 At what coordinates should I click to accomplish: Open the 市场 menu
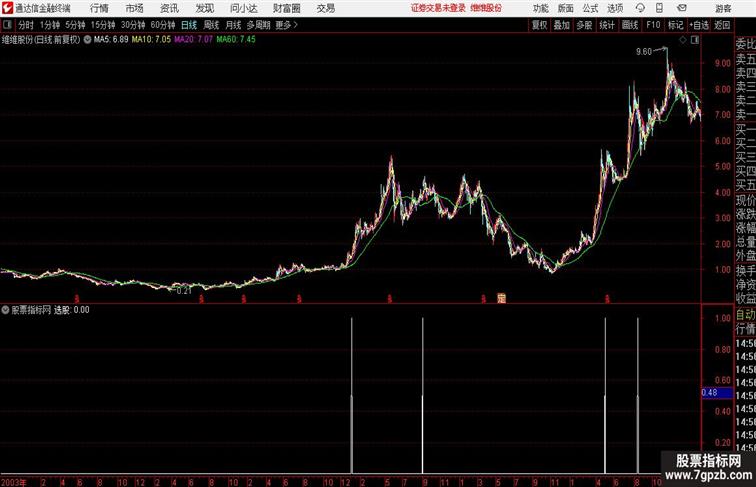tap(135, 8)
